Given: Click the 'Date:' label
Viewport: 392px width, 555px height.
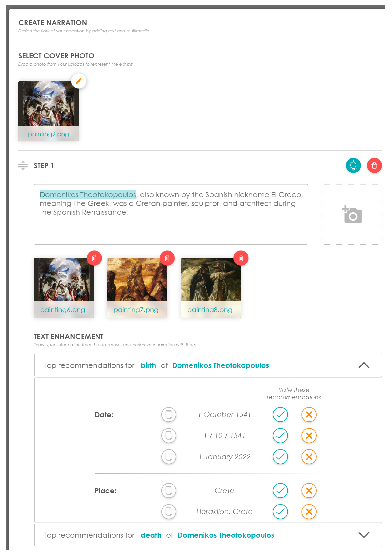Looking at the screenshot, I should point(104,415).
